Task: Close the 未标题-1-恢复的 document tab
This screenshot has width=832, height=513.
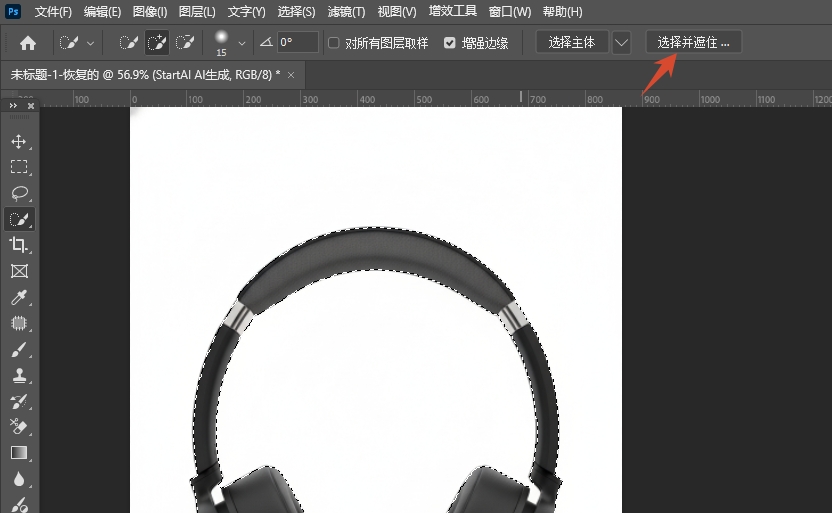Action: [291, 76]
